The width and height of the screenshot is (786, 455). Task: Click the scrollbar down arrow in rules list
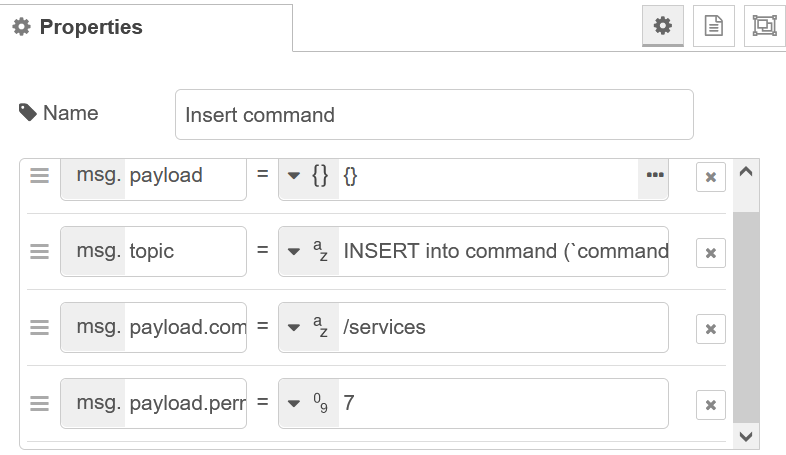coord(746,437)
